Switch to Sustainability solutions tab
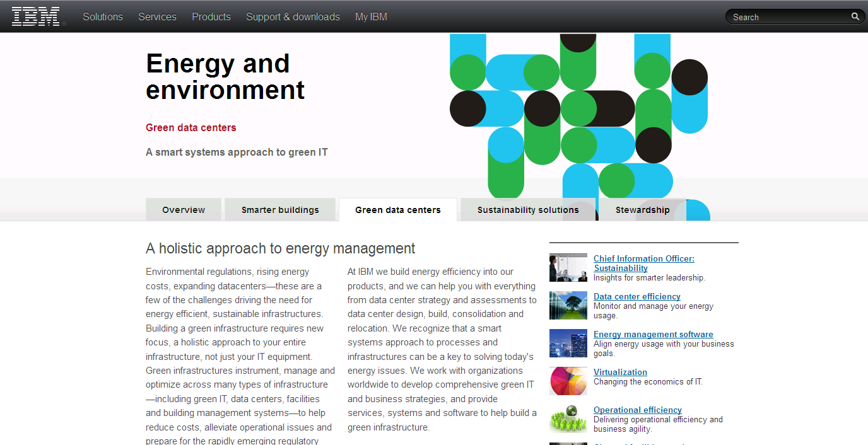868x445 pixels. pos(528,210)
